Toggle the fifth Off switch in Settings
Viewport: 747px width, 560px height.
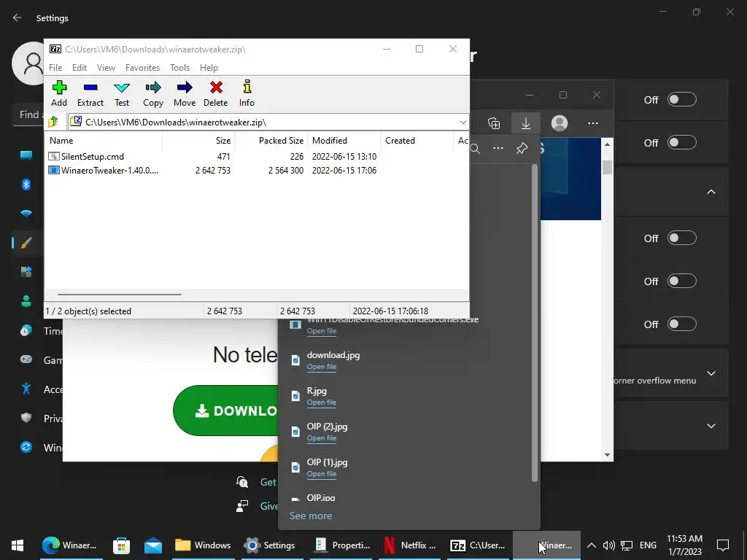coord(682,324)
